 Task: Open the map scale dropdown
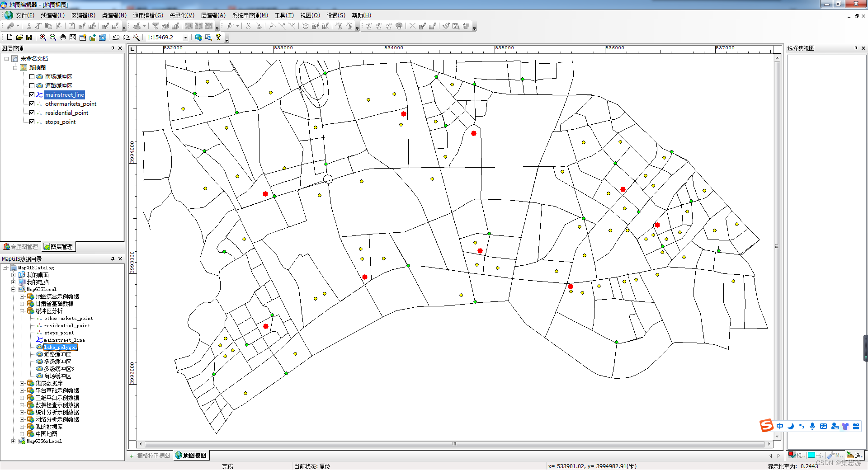[185, 38]
